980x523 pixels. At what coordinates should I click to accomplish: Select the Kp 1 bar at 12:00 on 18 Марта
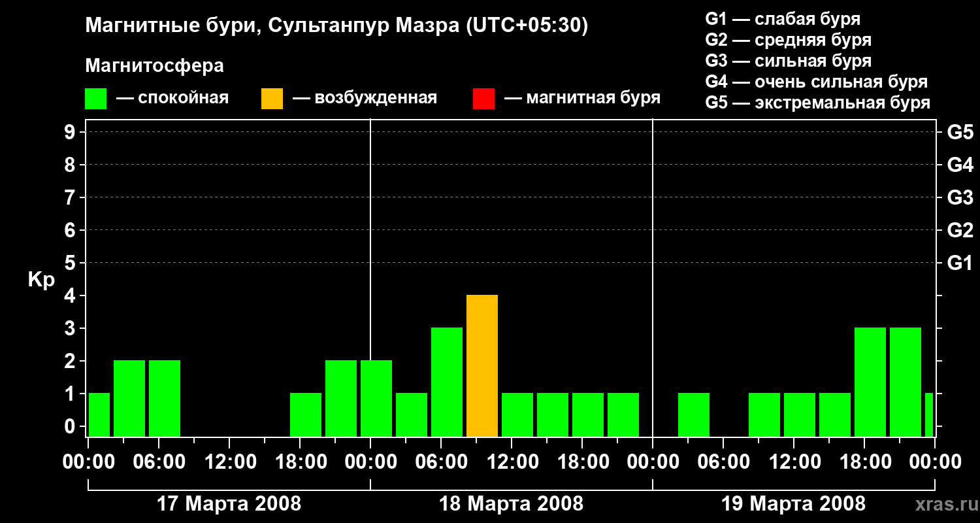click(517, 414)
